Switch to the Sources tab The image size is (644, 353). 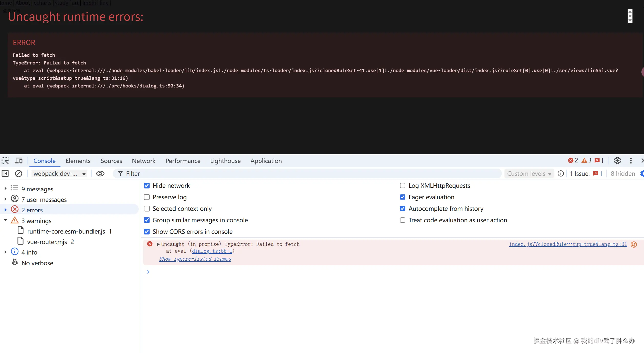coord(111,161)
